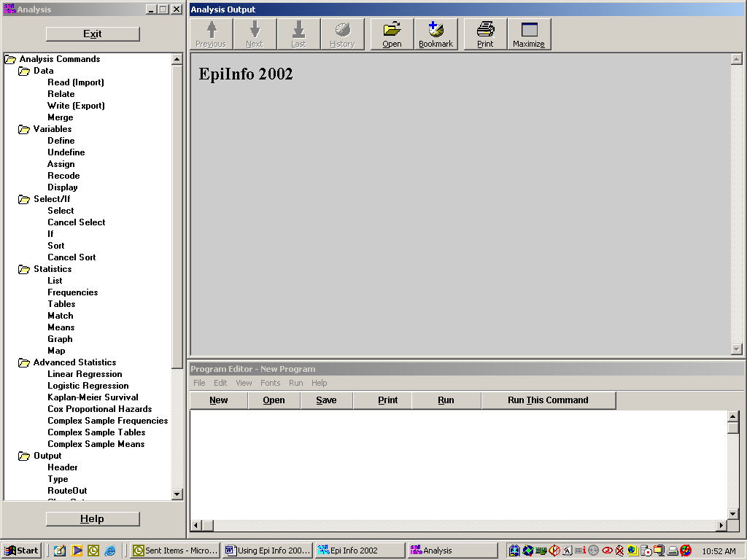Click program editor vertical scroll down arrow

[x=733, y=514]
